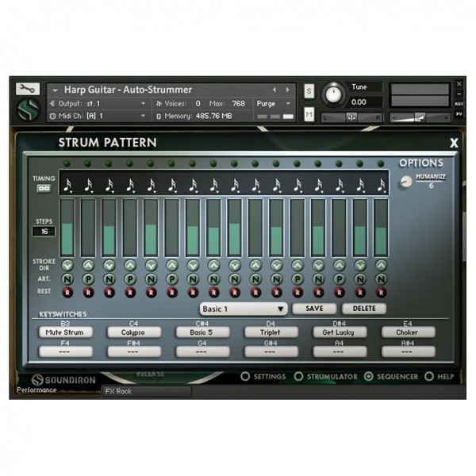
Task: Open the Basic 1 pattern preset dropdown
Action: coord(244,309)
